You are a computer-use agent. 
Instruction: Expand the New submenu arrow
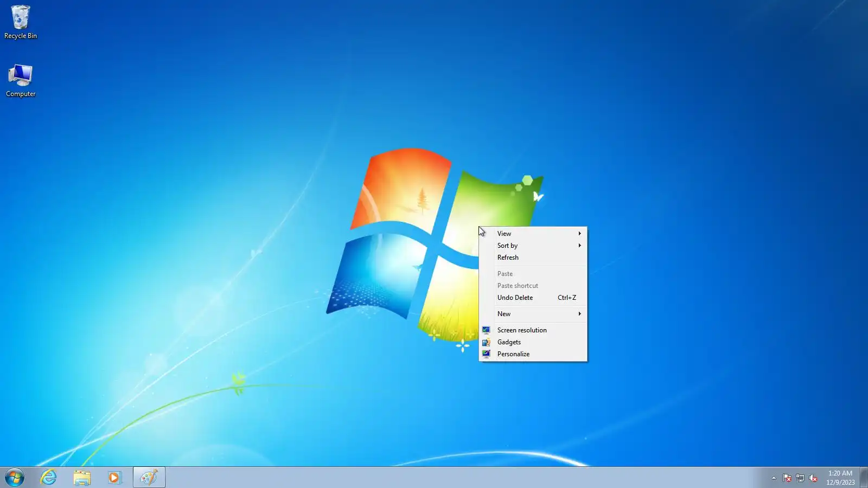coord(579,314)
